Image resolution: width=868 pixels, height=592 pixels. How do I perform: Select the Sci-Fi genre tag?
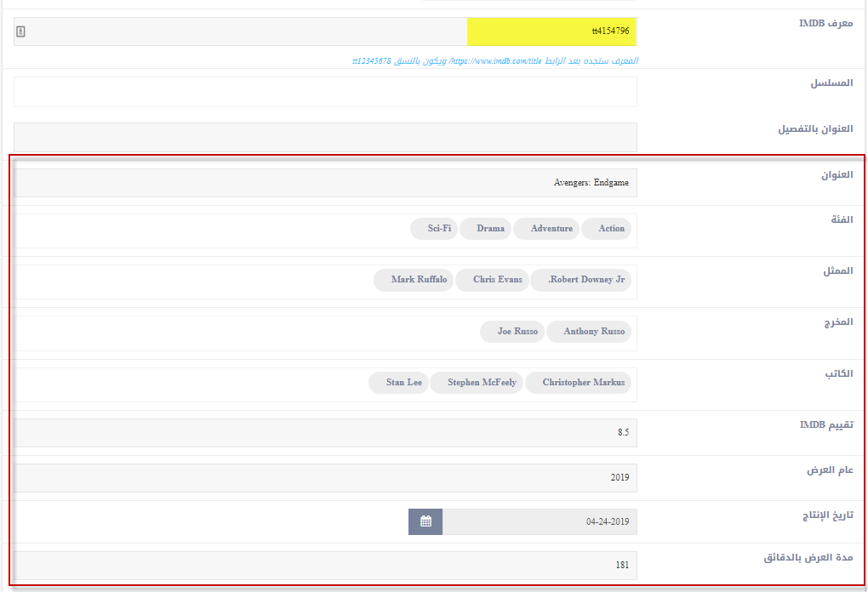pos(434,229)
